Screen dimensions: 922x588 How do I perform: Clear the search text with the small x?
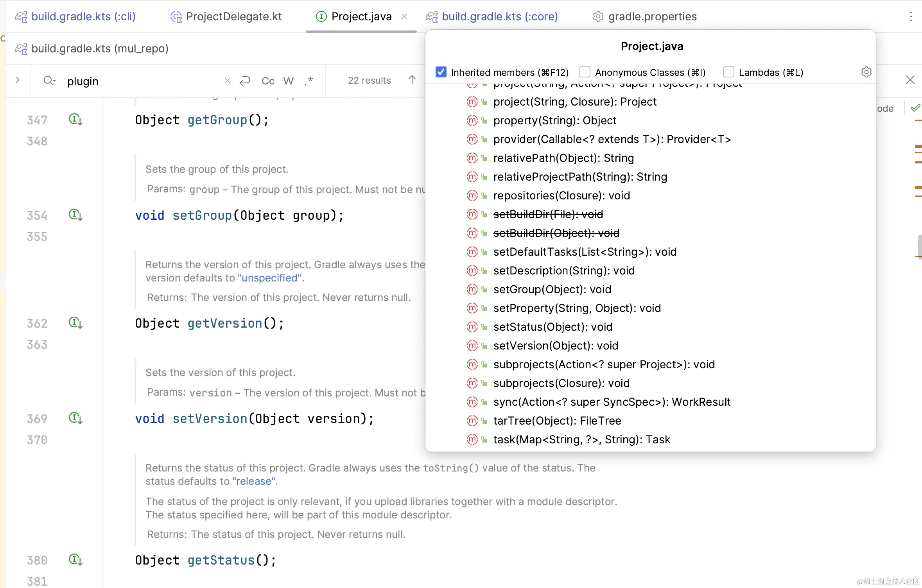tap(227, 81)
